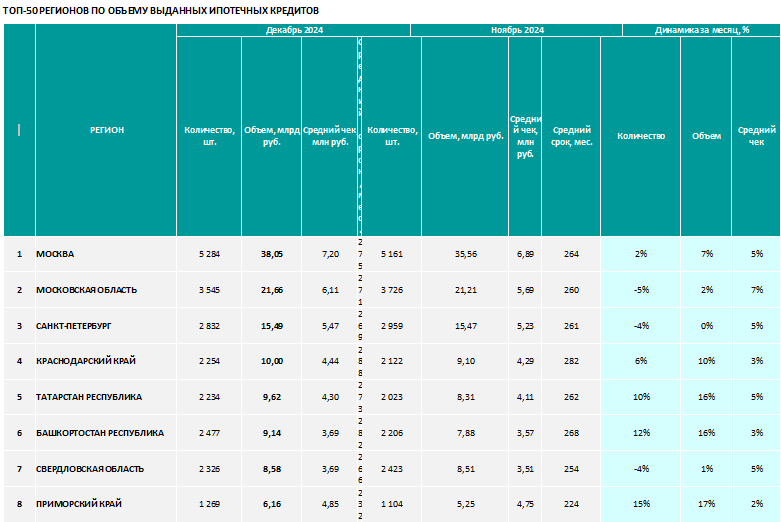Select Krasnodar's average check '4,44'
This screenshot has height=522, width=781.
[330, 361]
